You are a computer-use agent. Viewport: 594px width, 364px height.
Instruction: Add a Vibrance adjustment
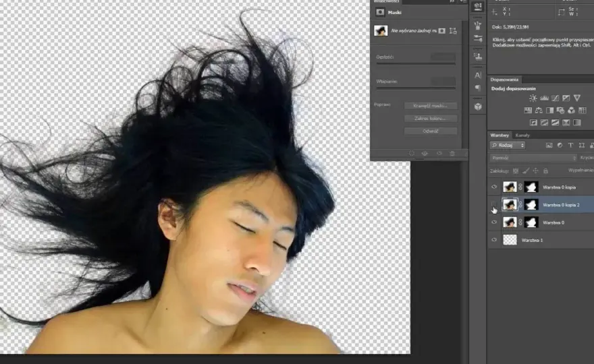577,98
